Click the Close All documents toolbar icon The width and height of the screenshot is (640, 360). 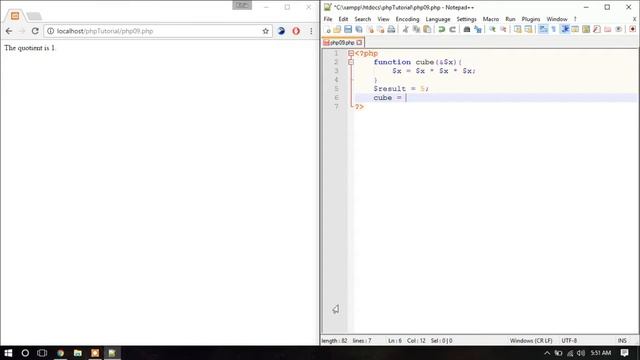coord(380,29)
